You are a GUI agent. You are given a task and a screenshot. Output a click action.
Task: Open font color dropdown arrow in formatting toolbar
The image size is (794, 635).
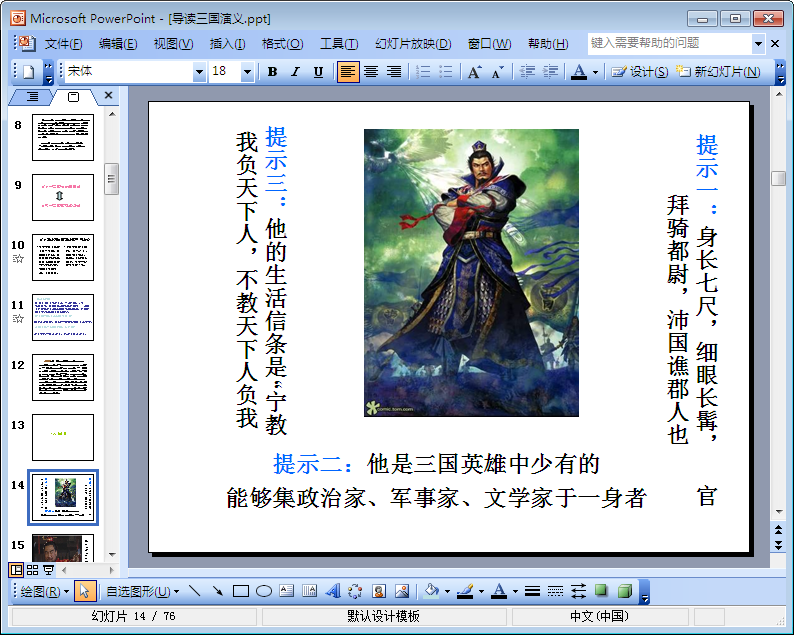coord(596,72)
